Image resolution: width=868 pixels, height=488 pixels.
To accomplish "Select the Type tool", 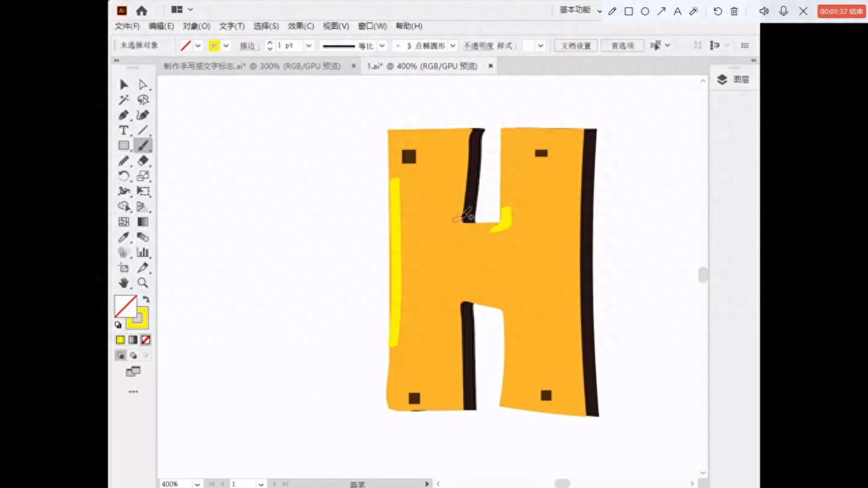I will point(124,130).
